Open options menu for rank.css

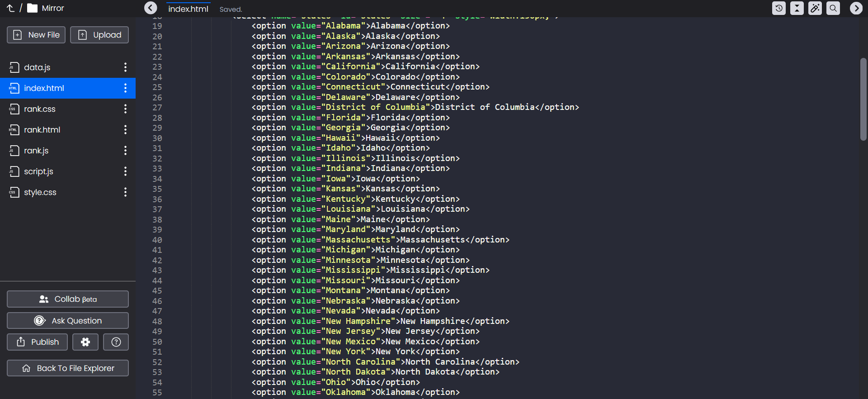tap(125, 109)
